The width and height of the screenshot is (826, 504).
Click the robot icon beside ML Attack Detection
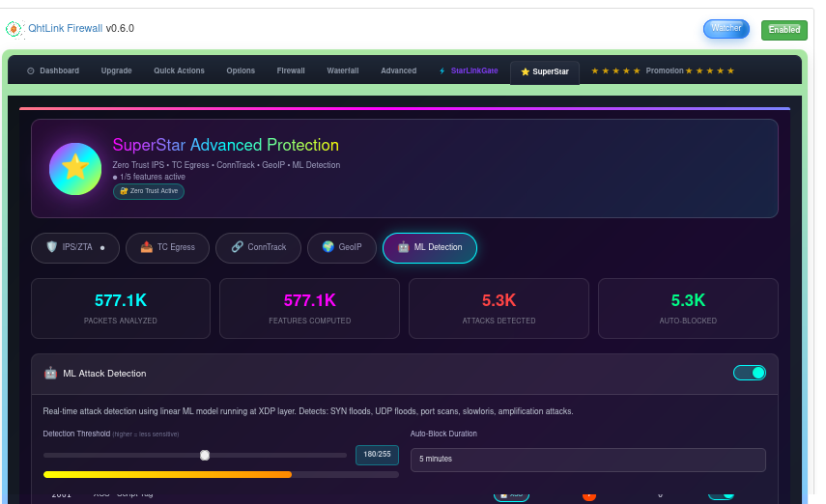(50, 373)
